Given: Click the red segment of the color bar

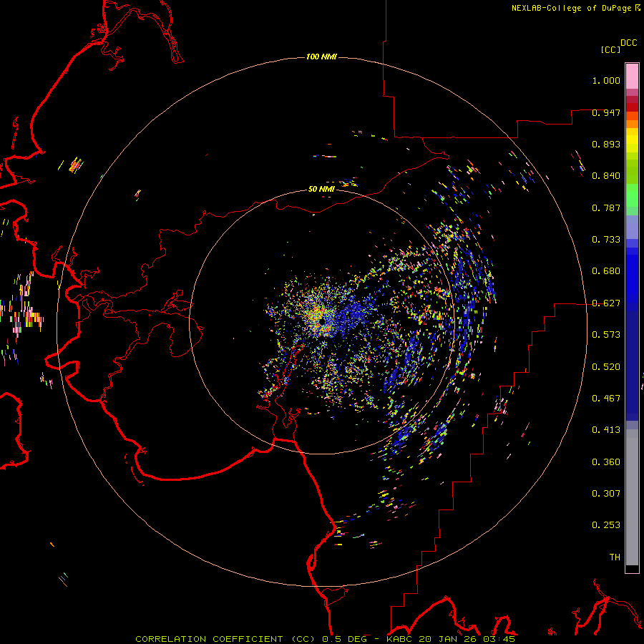Looking at the screenshot, I should pyautogui.click(x=632, y=107).
